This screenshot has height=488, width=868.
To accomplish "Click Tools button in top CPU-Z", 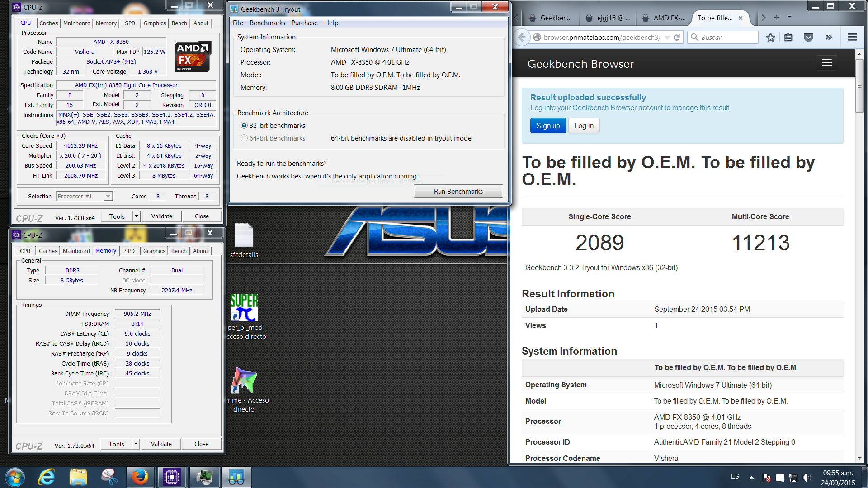I will (117, 216).
